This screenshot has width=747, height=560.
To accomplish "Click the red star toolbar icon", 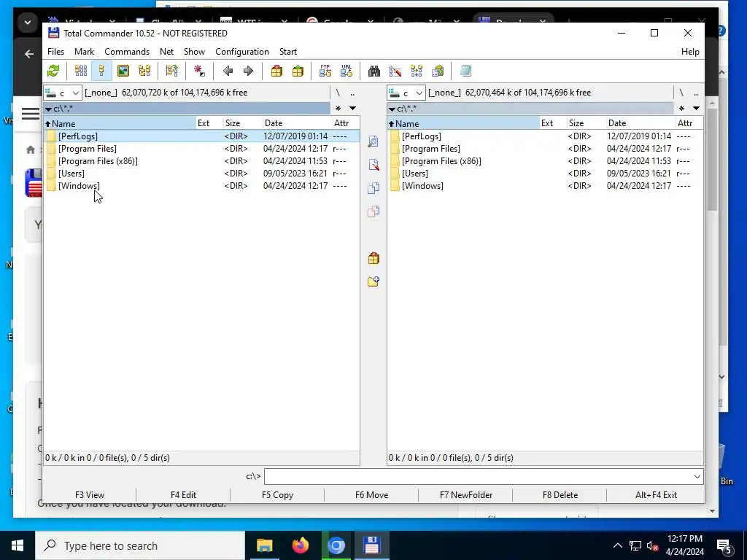I will pos(199,71).
